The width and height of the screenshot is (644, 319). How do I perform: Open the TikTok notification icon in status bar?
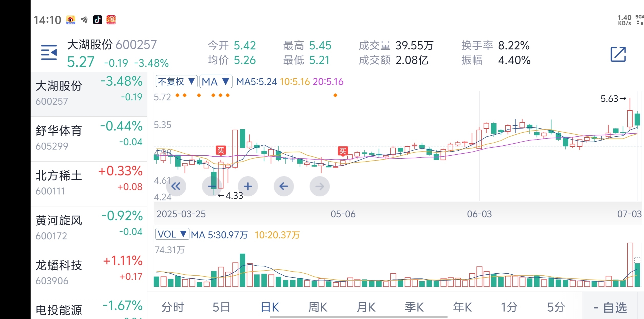point(97,20)
